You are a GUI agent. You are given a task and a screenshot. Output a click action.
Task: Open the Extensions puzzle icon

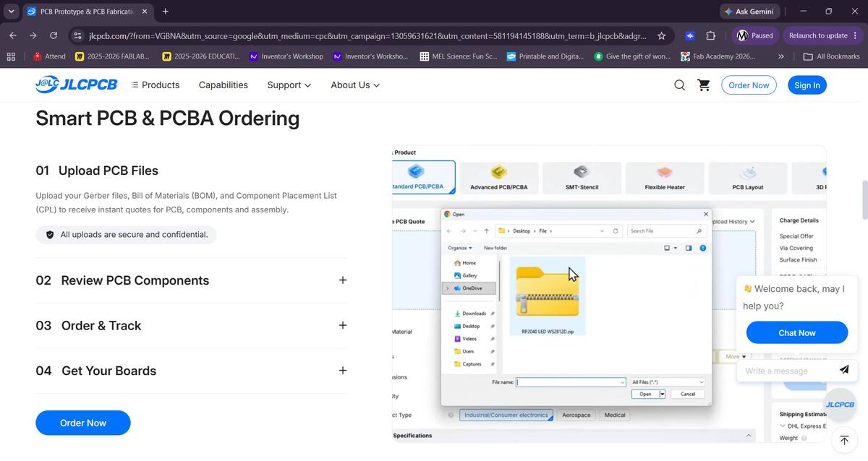click(710, 35)
